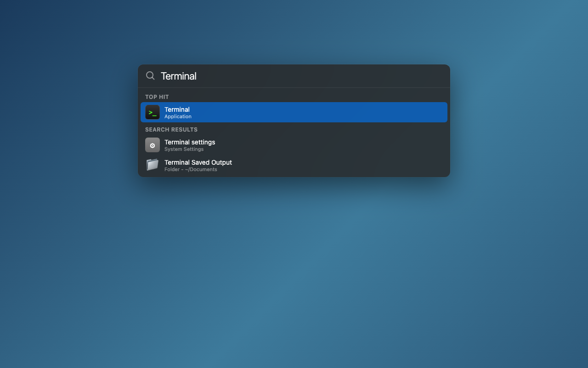Viewport: 588px width, 368px height.
Task: Click the Terminal settings gear icon
Action: 153,145
